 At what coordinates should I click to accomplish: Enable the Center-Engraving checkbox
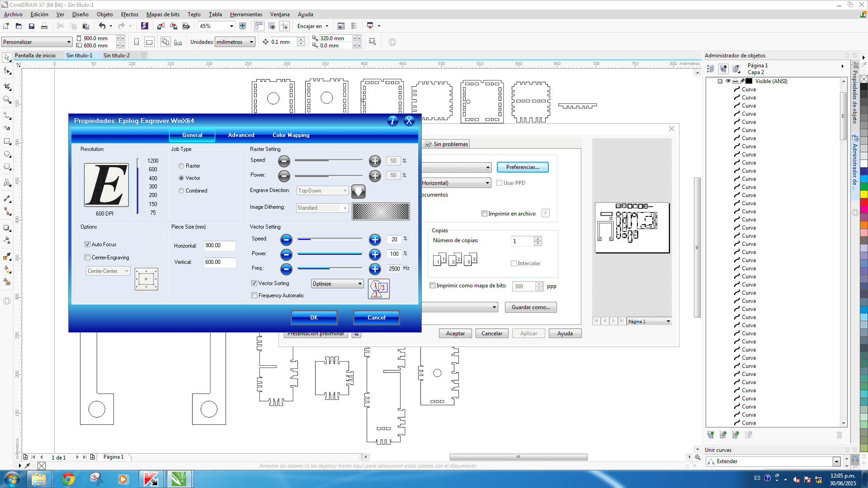[x=87, y=258]
